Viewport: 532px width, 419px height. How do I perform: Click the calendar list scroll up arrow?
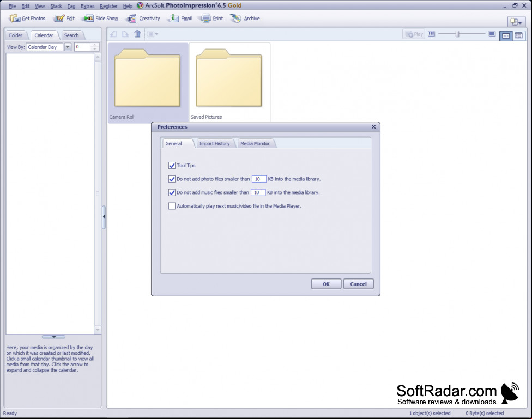point(98,57)
